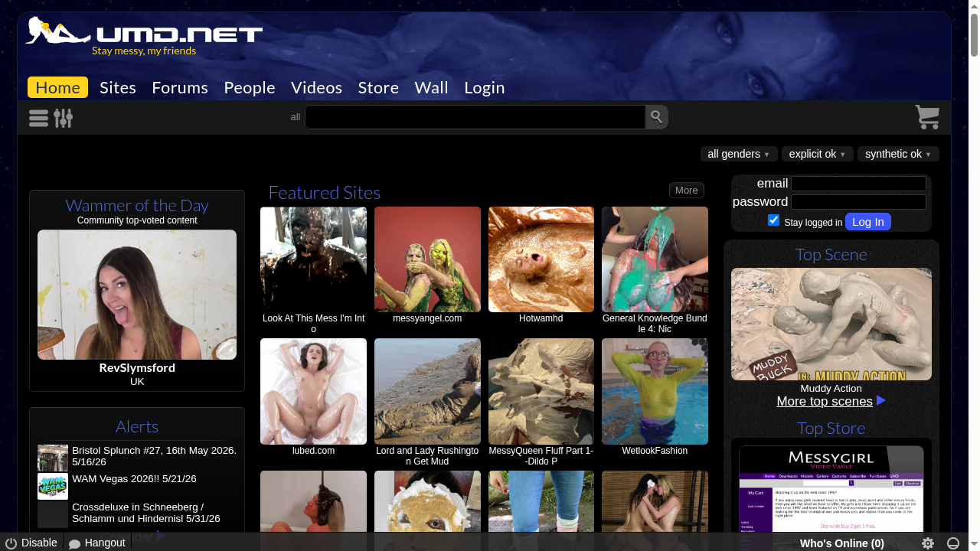Open the shopping cart icon
Screen dimensions: 980x551
tap(927, 117)
